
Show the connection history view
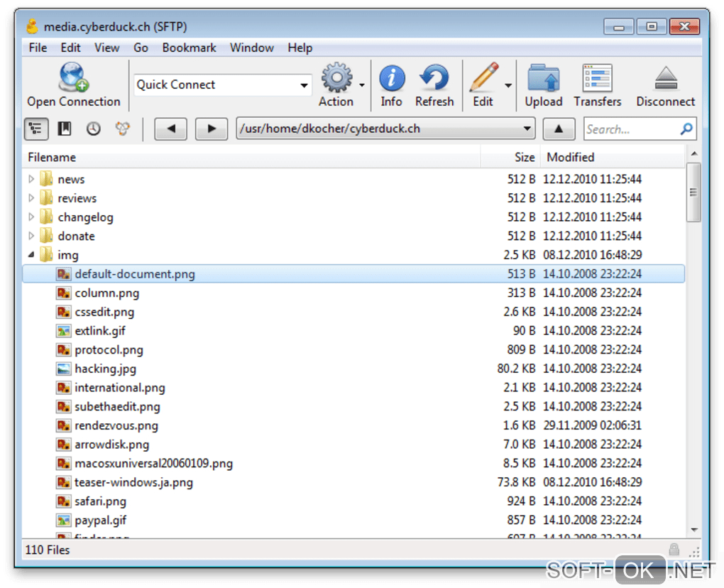pos(93,129)
